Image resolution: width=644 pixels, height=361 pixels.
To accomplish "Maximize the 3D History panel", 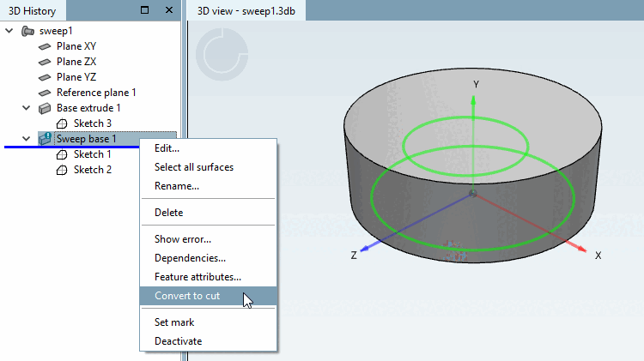I will [x=144, y=9].
